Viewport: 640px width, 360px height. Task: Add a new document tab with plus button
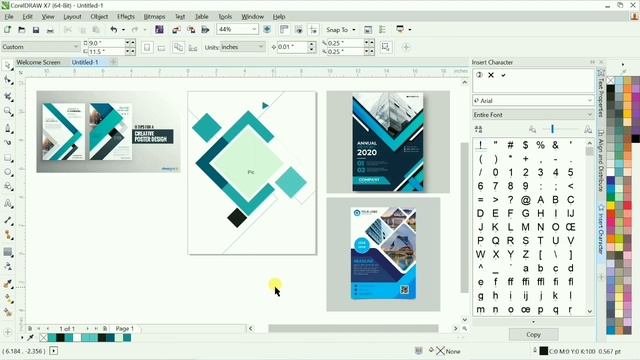click(x=113, y=62)
